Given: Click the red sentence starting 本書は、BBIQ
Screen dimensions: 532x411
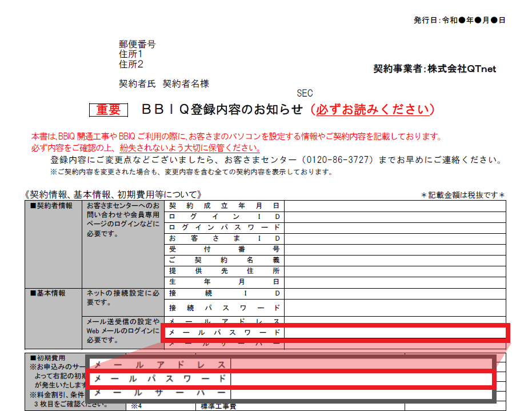Looking at the screenshot, I should (x=237, y=137).
